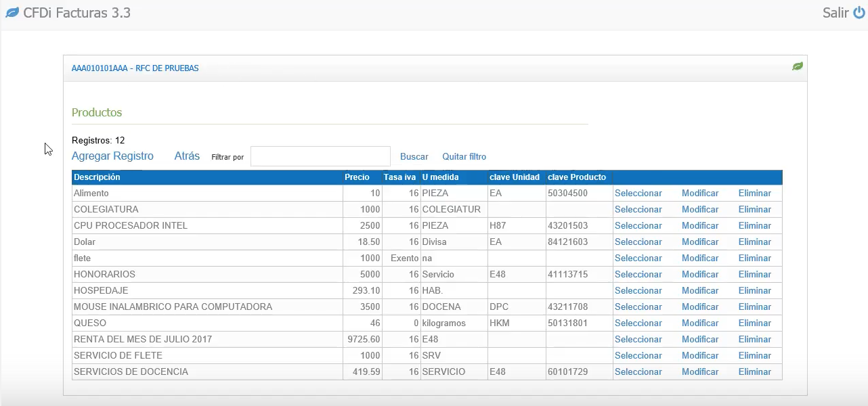Select the HOSPEDAJE product
868x406 pixels.
click(x=638, y=291)
